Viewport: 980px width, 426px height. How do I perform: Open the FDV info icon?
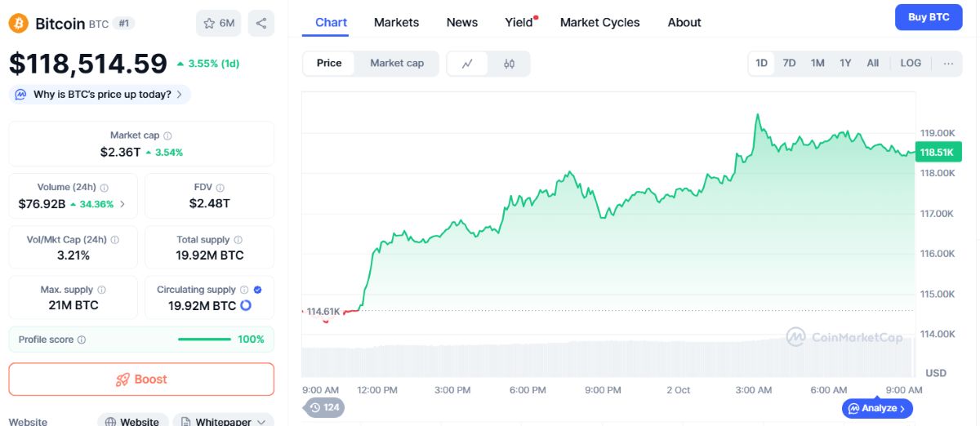(x=220, y=188)
